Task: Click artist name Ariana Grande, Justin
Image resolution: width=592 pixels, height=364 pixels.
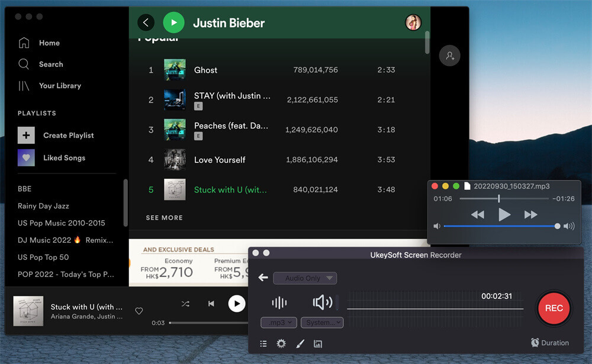Action: (x=86, y=317)
